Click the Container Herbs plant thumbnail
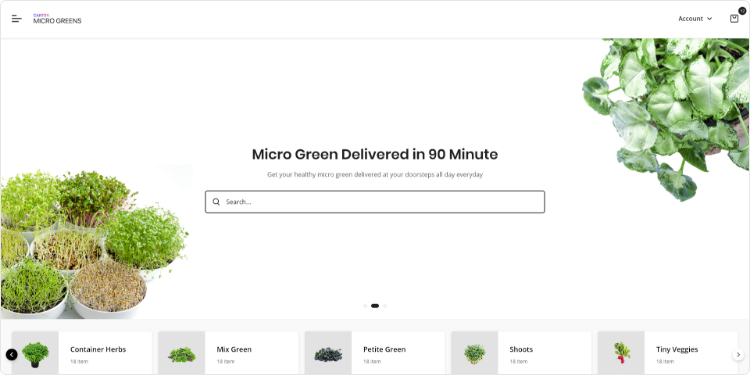Image resolution: width=750 pixels, height=375 pixels. tap(35, 354)
